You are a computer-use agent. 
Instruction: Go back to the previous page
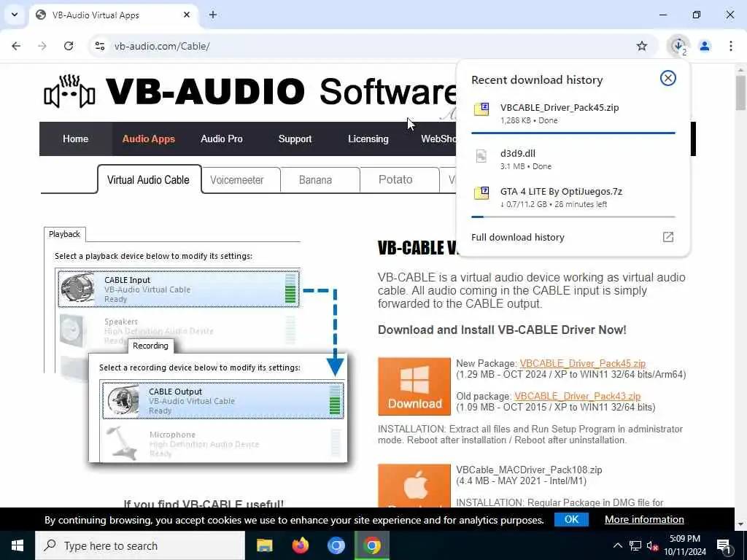(x=16, y=46)
